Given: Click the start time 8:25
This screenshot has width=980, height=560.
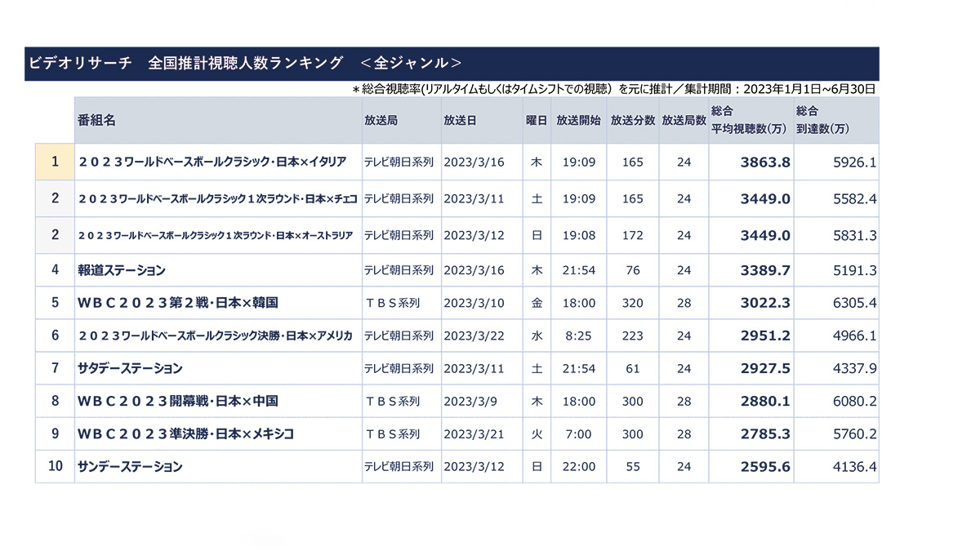Looking at the screenshot, I should point(578,336).
